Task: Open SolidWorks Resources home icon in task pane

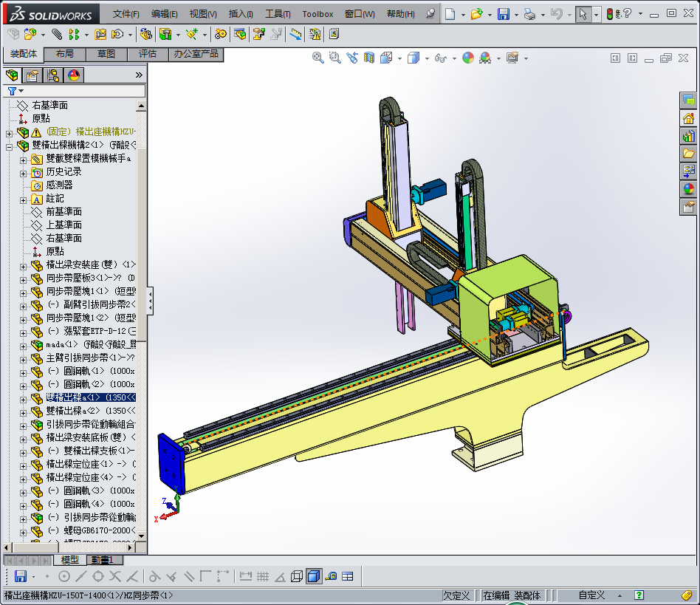Action: point(688,118)
